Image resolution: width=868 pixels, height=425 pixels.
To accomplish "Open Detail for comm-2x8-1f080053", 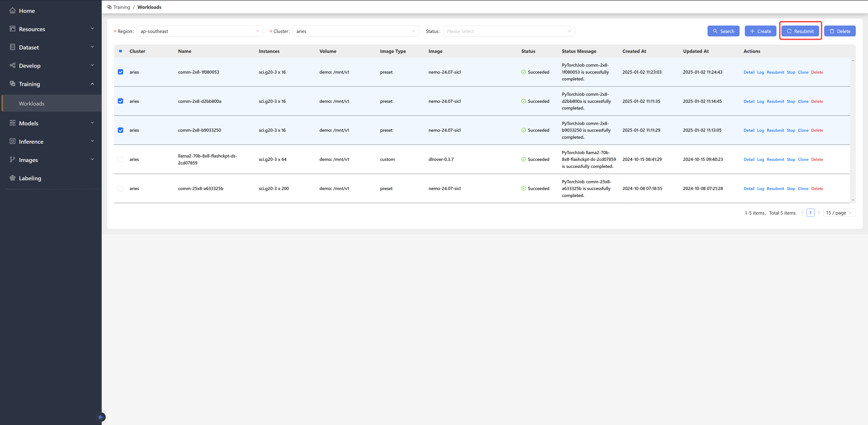I will (x=749, y=72).
